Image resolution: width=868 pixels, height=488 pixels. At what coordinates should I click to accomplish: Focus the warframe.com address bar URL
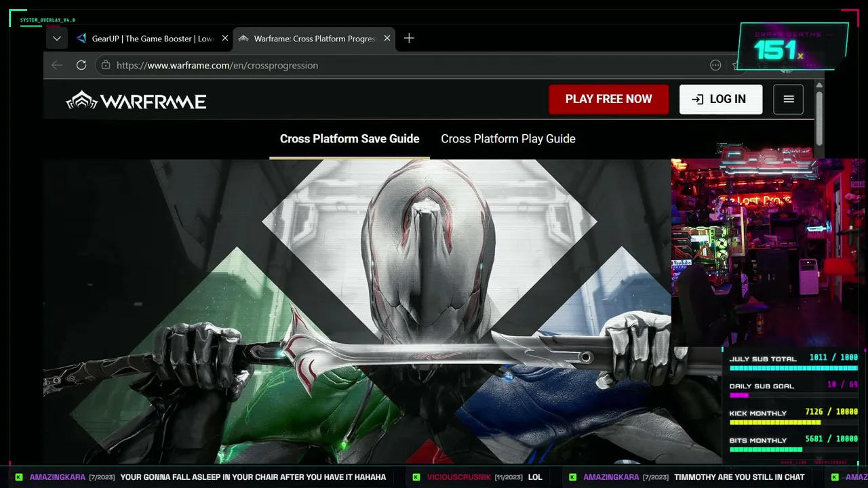[x=217, y=65]
